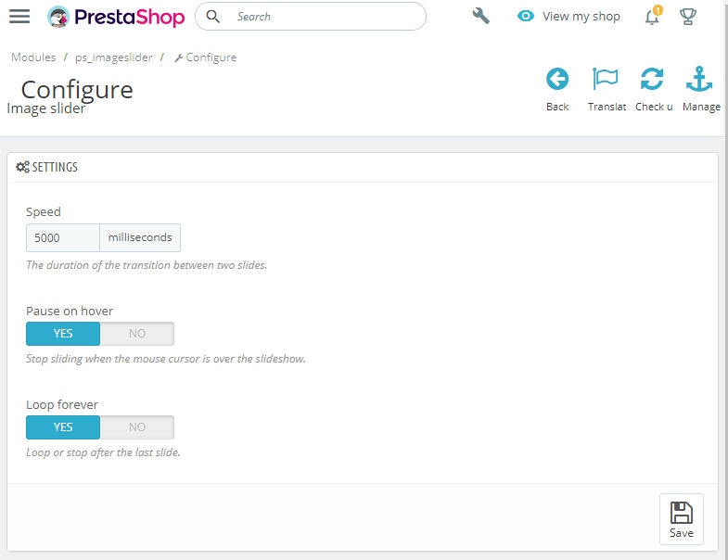Focus the Speed input field
The image size is (728, 560).
(63, 237)
